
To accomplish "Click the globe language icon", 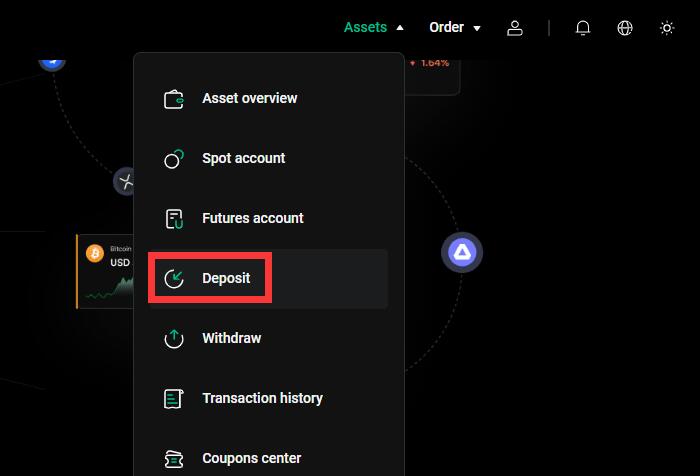I will (625, 28).
